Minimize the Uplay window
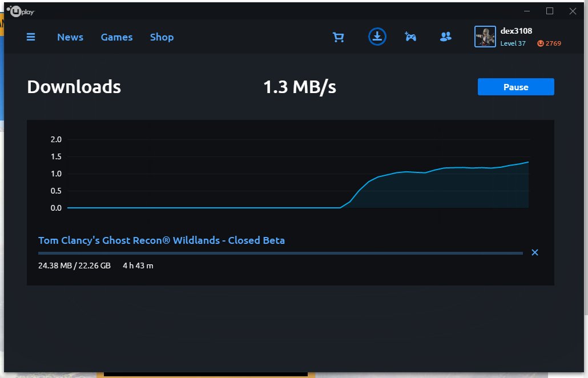The width and height of the screenshot is (588, 378). [x=527, y=11]
